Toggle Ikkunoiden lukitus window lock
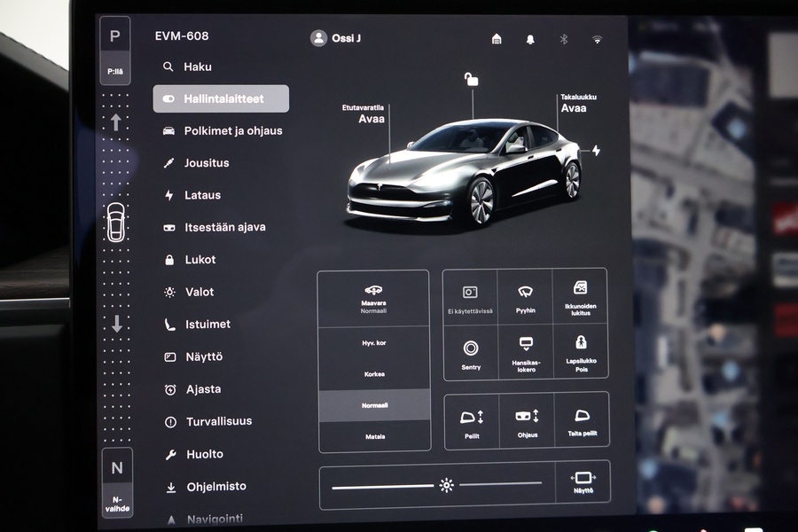 [580, 296]
